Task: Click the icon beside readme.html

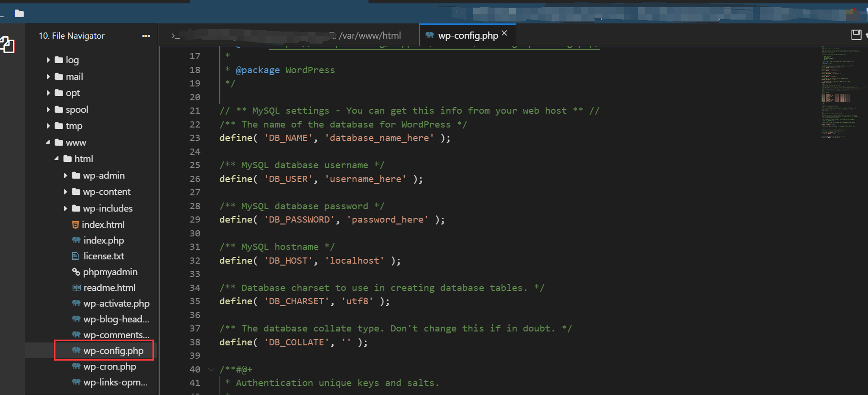Action: pyautogui.click(x=76, y=288)
